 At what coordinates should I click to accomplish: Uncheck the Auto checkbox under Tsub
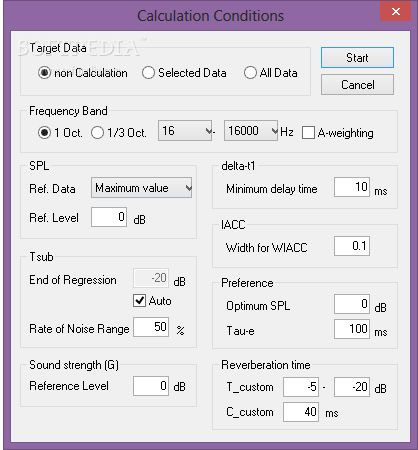coord(152,301)
